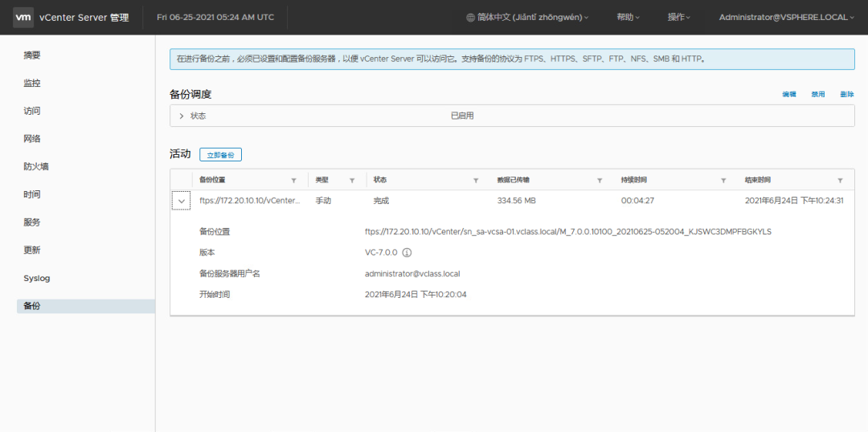
Task: Filter the 状态 column
Action: [476, 181]
